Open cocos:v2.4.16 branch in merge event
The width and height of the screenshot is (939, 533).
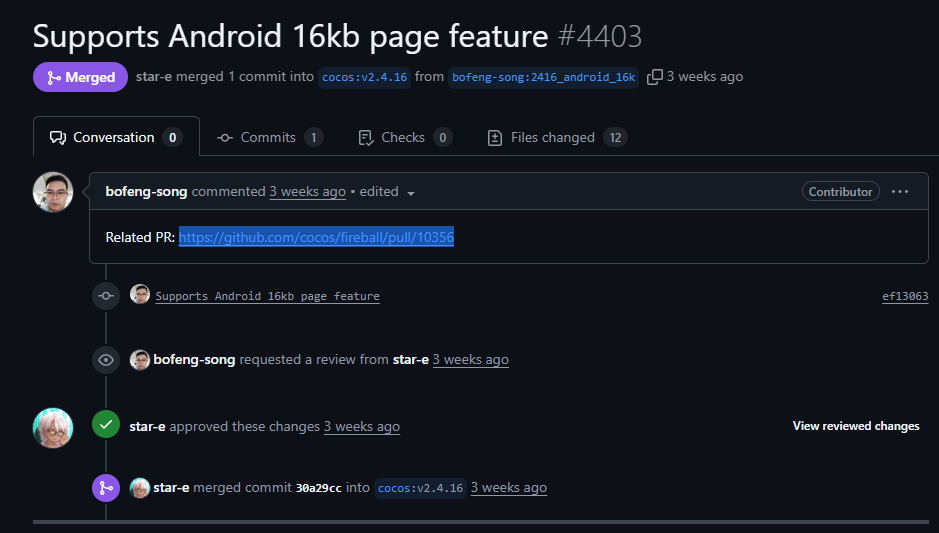pyautogui.click(x=420, y=488)
